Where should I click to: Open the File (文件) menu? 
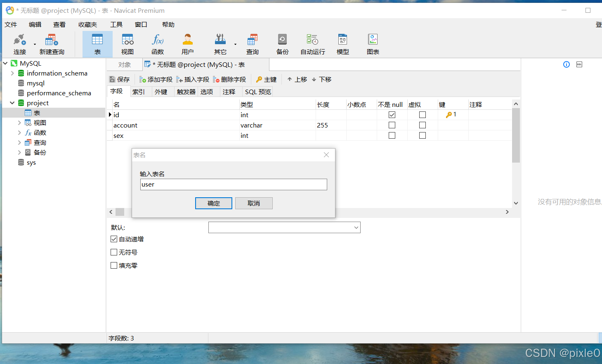point(11,25)
